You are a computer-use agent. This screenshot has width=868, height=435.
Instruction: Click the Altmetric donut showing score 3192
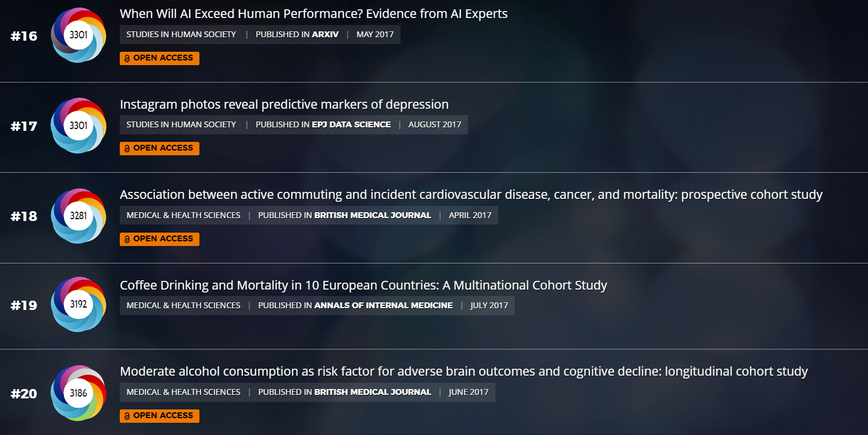point(78,304)
